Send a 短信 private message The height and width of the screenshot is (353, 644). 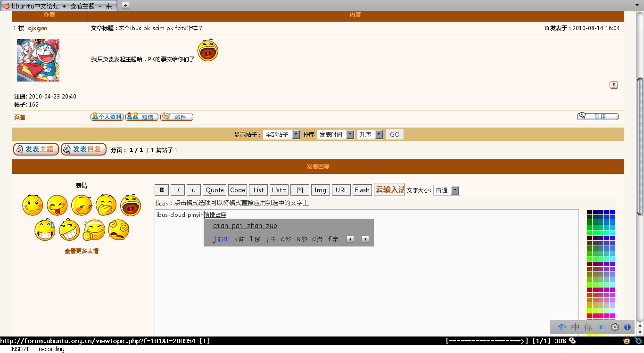pos(142,117)
